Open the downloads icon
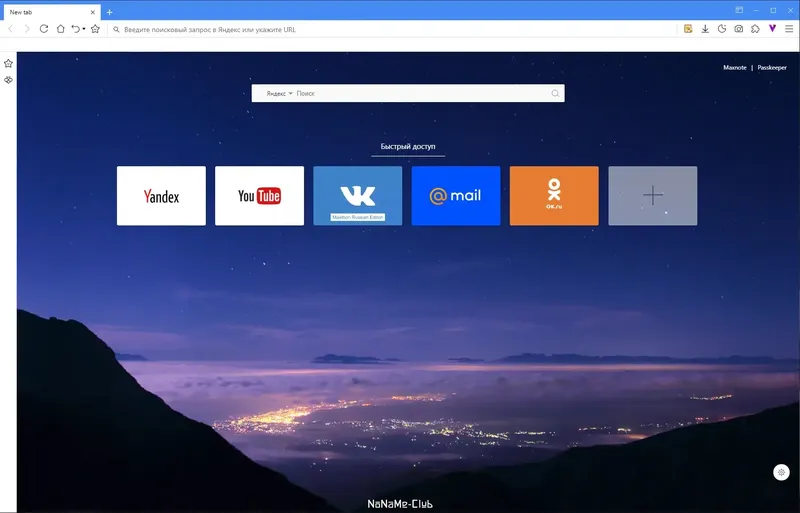This screenshot has height=513, width=800. (x=705, y=29)
